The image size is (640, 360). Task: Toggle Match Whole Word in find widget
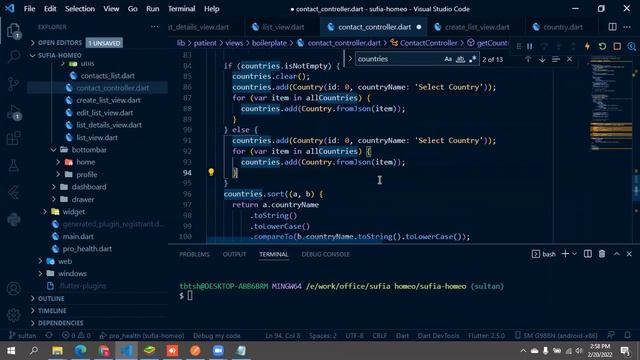click(x=460, y=59)
